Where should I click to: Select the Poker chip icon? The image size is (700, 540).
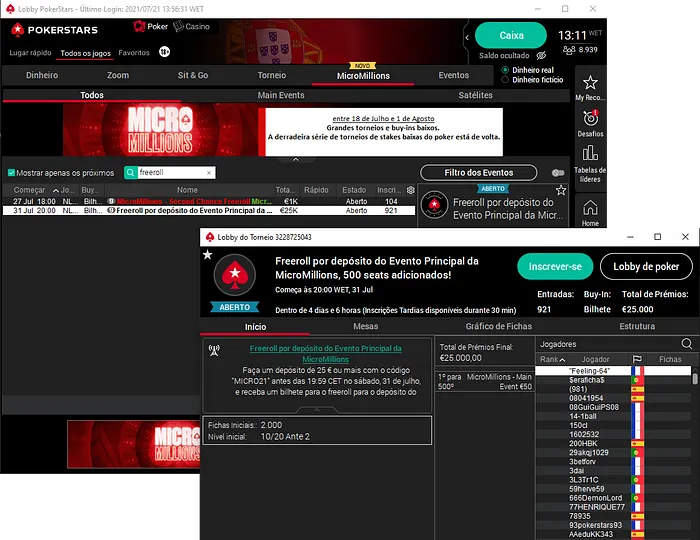click(x=139, y=26)
